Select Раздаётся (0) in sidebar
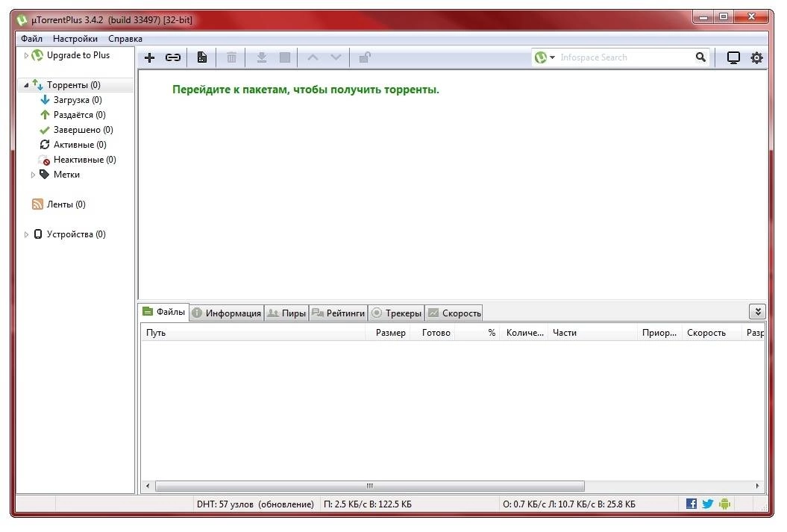This screenshot has width=787, height=532. 79,115
